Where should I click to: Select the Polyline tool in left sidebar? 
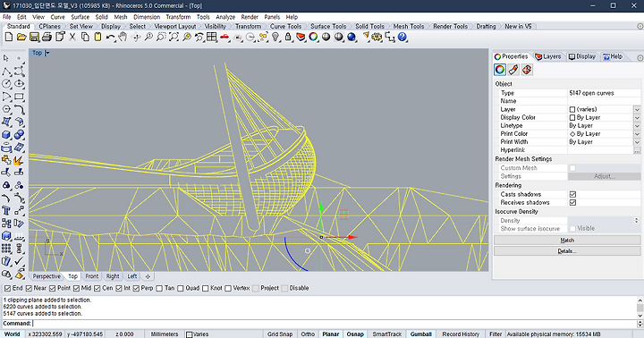[6, 71]
